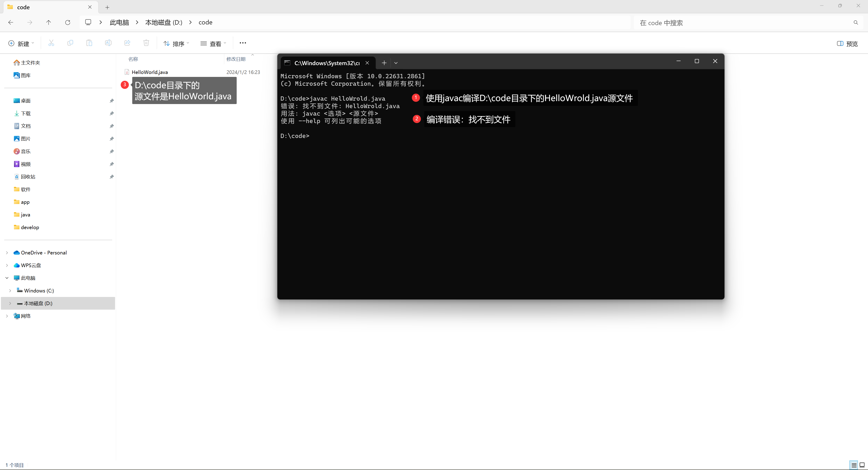
Task: Click the D:\code> terminal prompt line
Action: click(295, 136)
